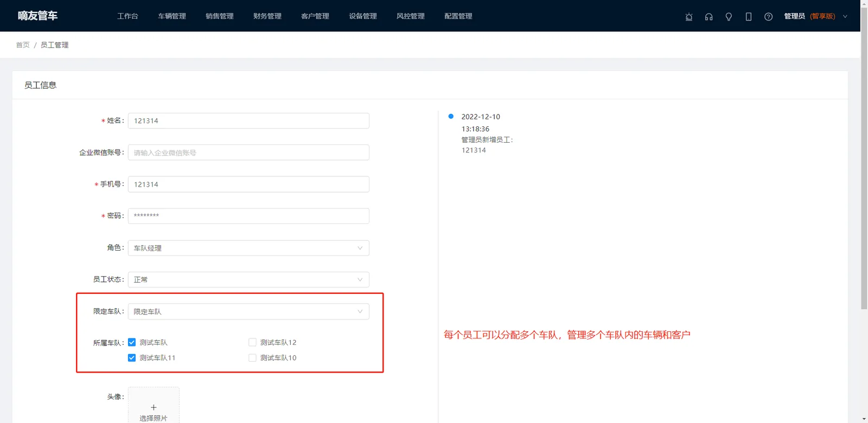
Task: Click the 姓名 input field
Action: coord(248,121)
